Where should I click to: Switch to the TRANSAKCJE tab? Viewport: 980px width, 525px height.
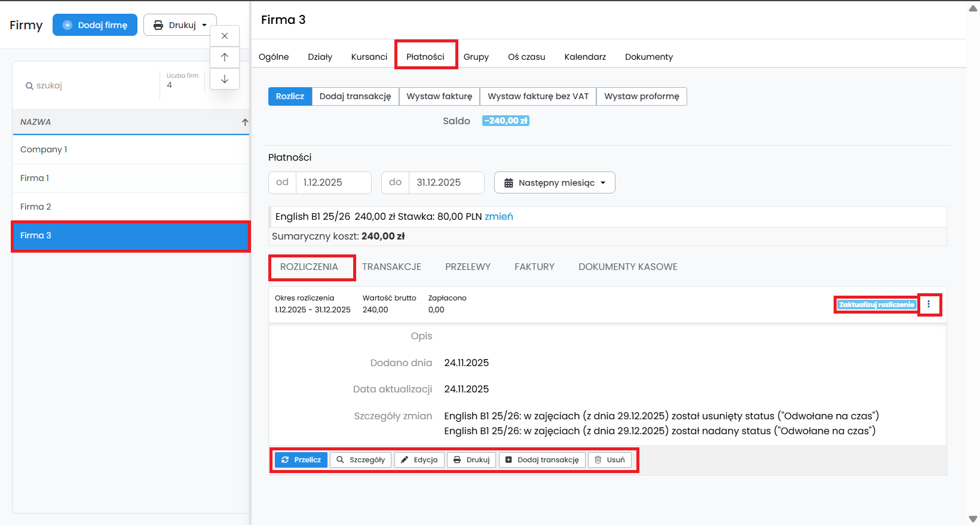pyautogui.click(x=391, y=267)
